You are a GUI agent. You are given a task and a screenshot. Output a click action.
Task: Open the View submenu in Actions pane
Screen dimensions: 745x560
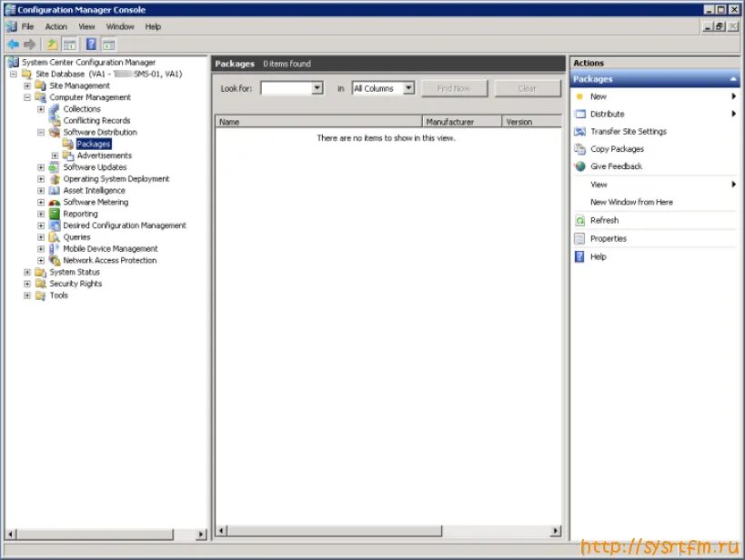[x=655, y=185]
